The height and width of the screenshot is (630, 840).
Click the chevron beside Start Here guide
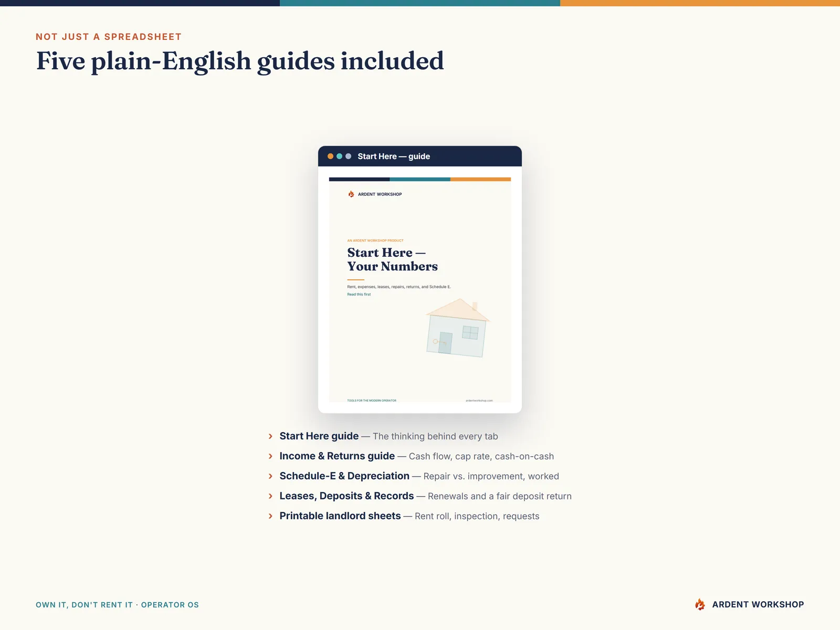pos(270,436)
